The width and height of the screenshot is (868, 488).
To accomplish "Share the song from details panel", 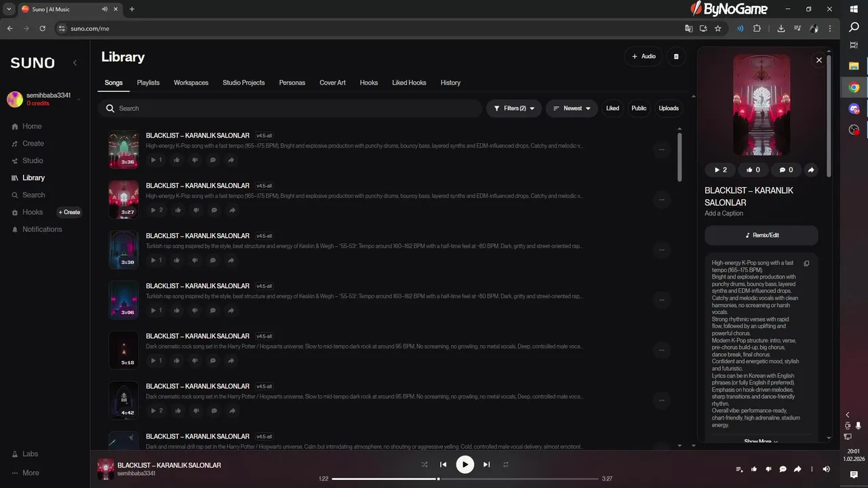I will point(811,170).
